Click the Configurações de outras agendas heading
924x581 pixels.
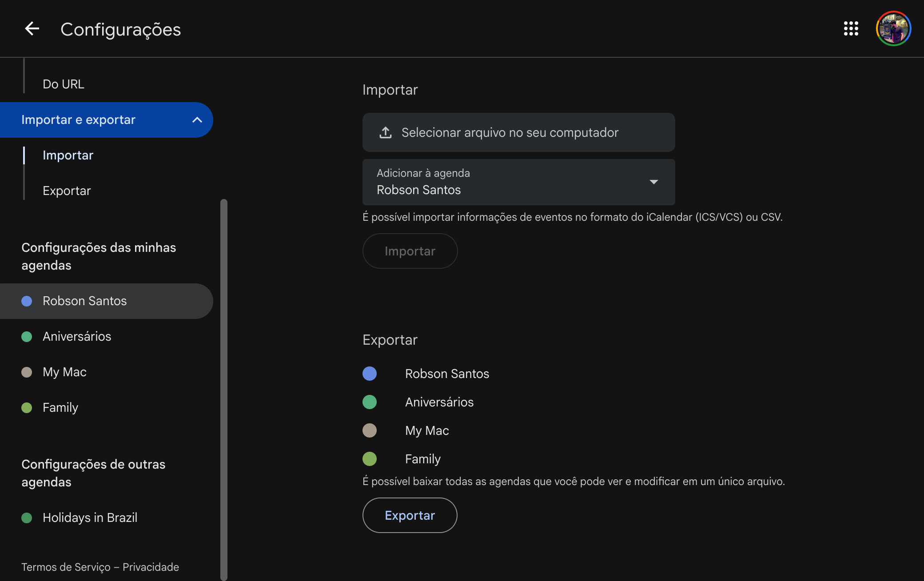(93, 473)
